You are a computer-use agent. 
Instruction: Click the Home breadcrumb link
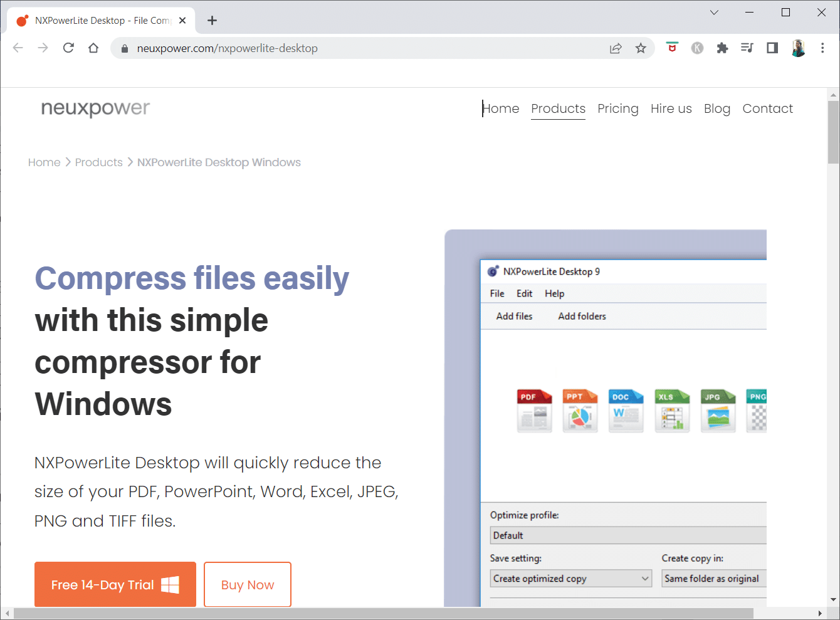click(45, 162)
